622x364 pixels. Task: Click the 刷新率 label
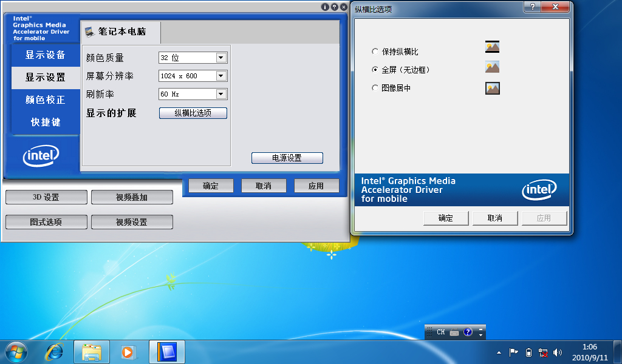tap(100, 94)
